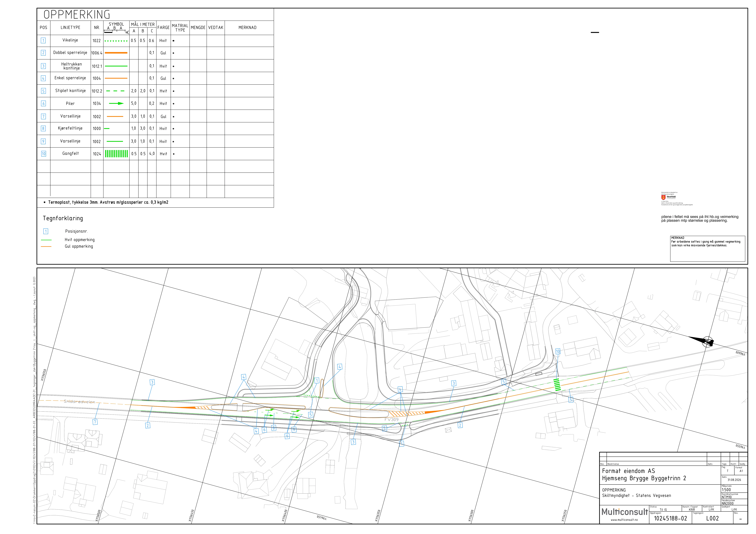756x534 pixels.
Task: Click the scale value 1:500
Action: [x=726, y=490]
